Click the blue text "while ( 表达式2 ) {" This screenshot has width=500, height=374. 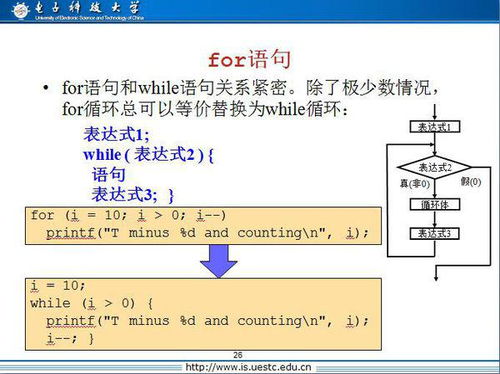point(148,155)
